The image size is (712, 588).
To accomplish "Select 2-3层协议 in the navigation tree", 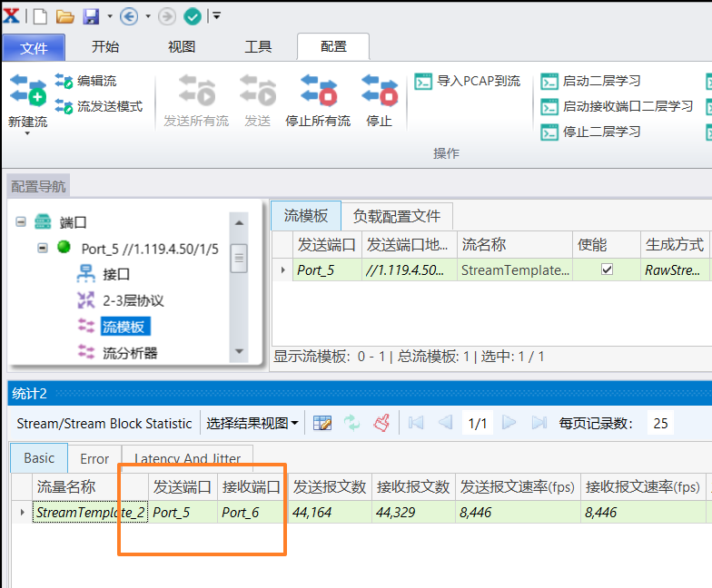I will pyautogui.click(x=133, y=301).
